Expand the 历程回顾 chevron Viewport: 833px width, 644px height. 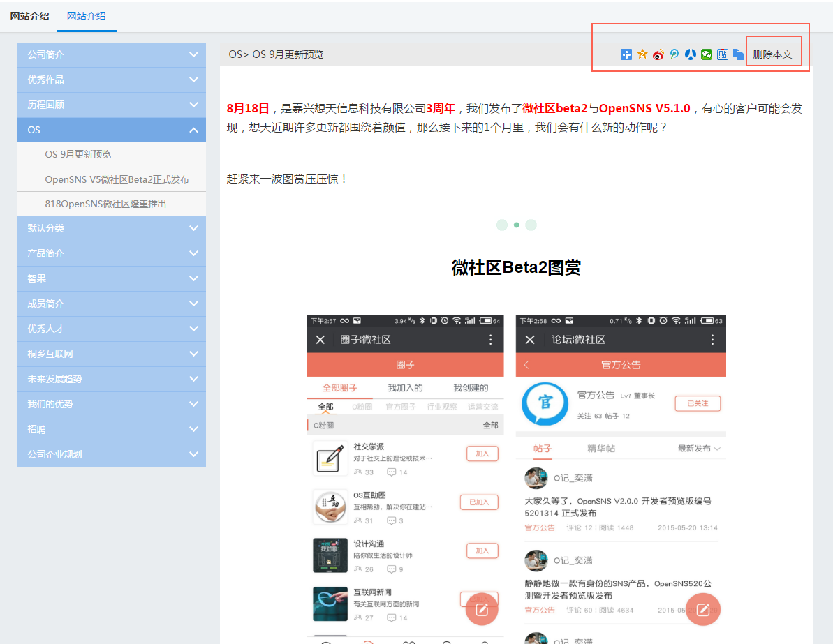(193, 105)
